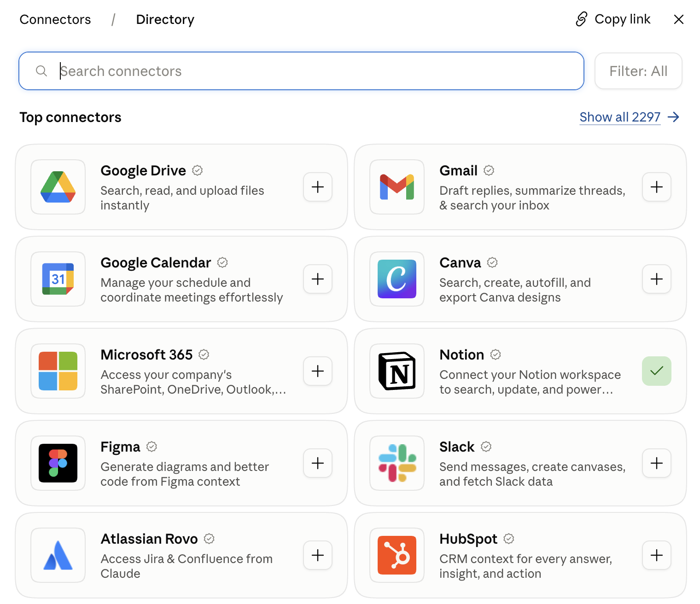
Task: Add the Gmail connector
Action: (x=657, y=187)
